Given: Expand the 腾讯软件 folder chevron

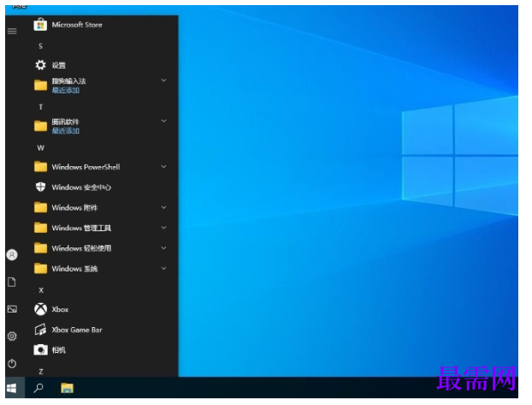Looking at the screenshot, I should click(x=163, y=121).
